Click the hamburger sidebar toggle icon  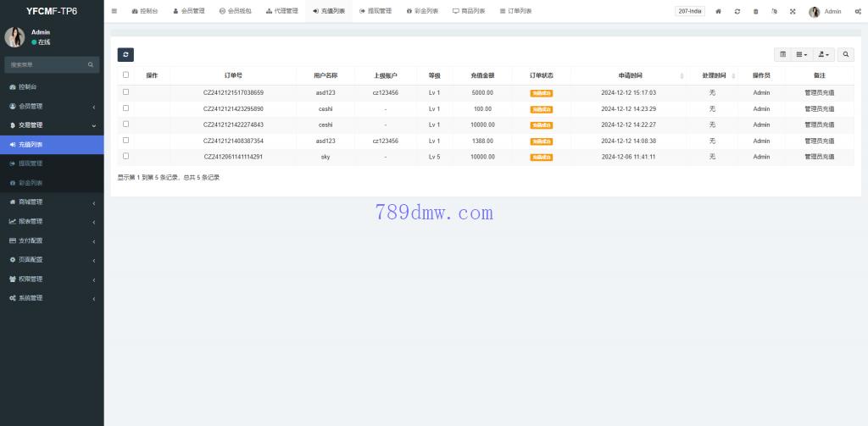tap(114, 11)
